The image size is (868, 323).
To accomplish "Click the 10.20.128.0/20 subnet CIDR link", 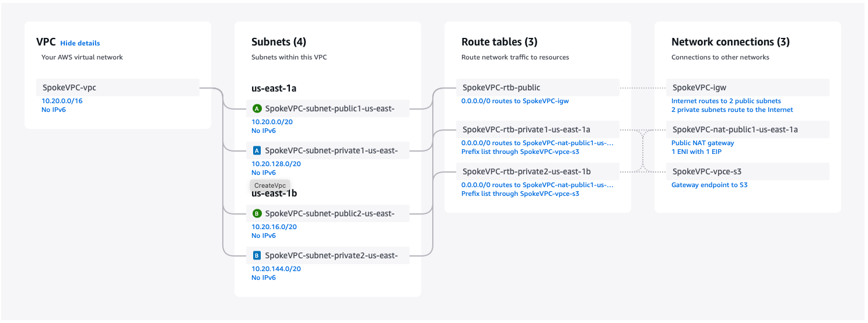I will point(276,164).
